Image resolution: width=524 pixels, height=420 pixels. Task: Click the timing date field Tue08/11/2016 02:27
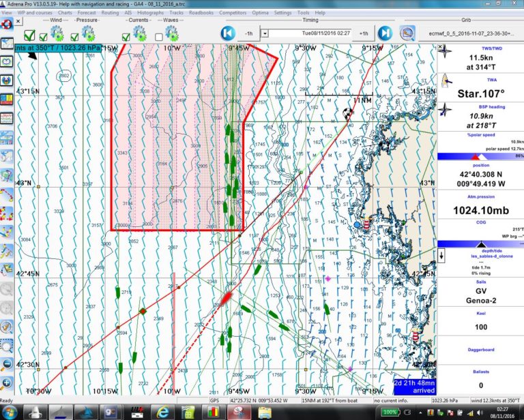pyautogui.click(x=310, y=33)
